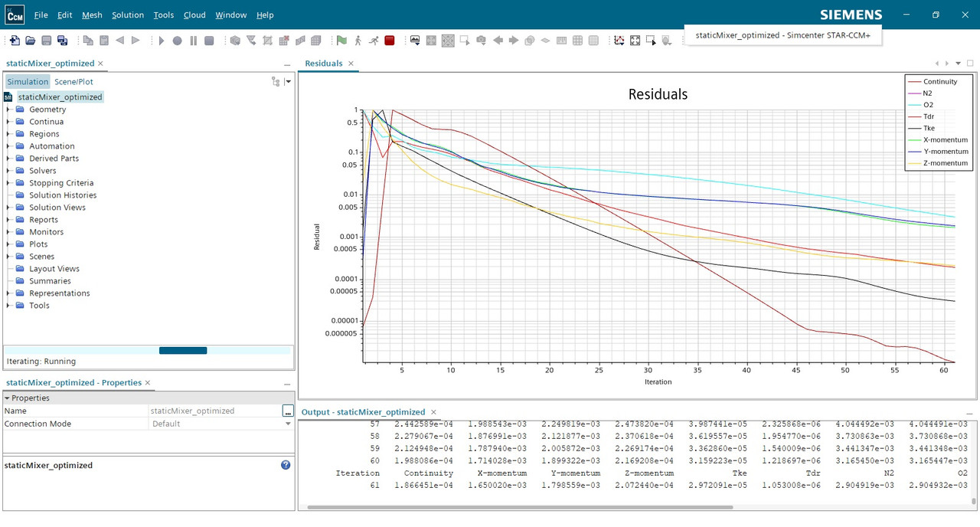Select the Simulation tab
Viewport: 980px width, 527px height.
28,82
